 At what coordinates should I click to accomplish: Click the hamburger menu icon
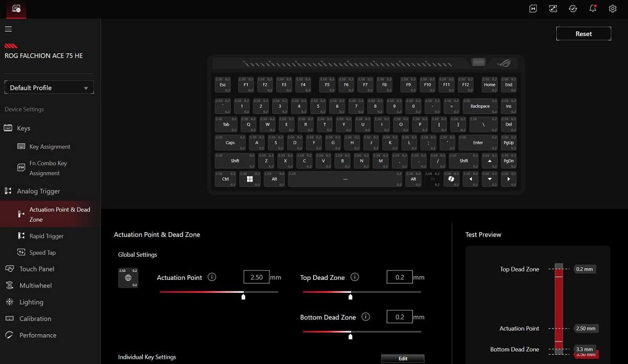pos(8,29)
